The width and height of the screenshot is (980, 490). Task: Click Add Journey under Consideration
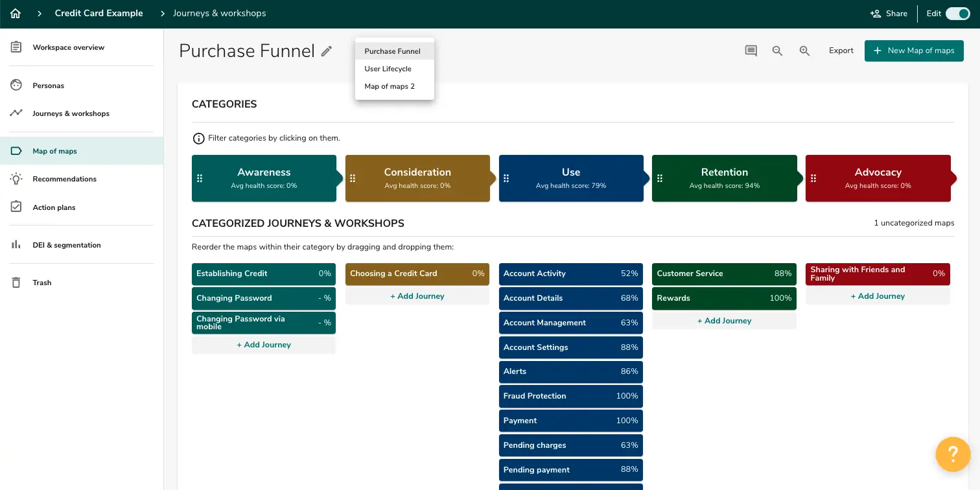417,296
